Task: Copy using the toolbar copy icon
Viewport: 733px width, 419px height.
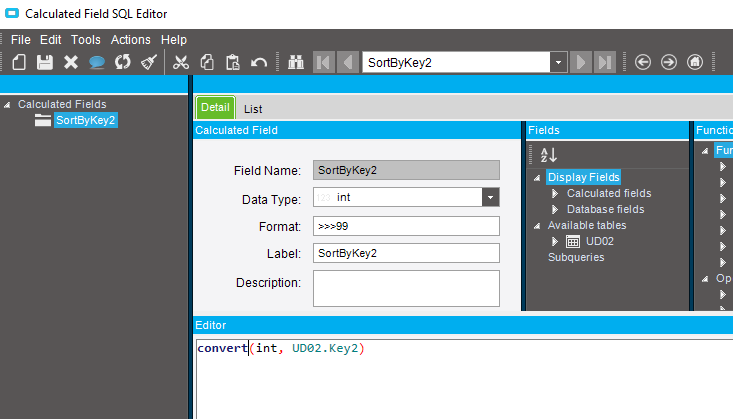Action: point(207,62)
